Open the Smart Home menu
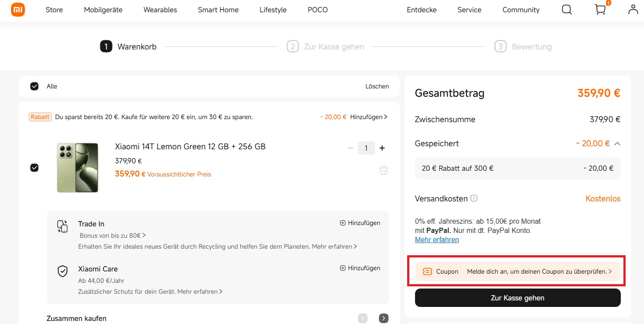644x324 pixels. 218,10
